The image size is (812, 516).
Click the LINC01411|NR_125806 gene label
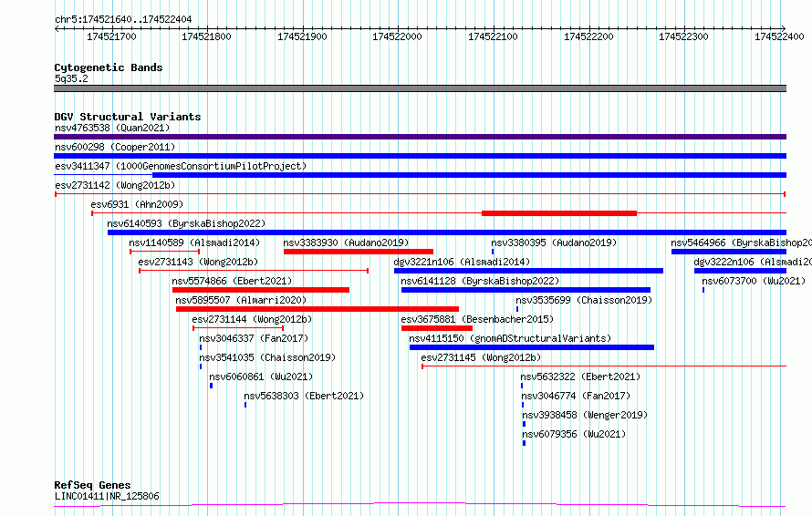click(x=107, y=496)
